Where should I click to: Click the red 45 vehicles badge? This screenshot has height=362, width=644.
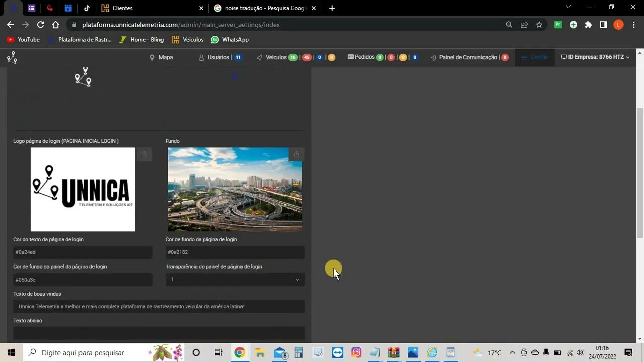pyautogui.click(x=307, y=57)
